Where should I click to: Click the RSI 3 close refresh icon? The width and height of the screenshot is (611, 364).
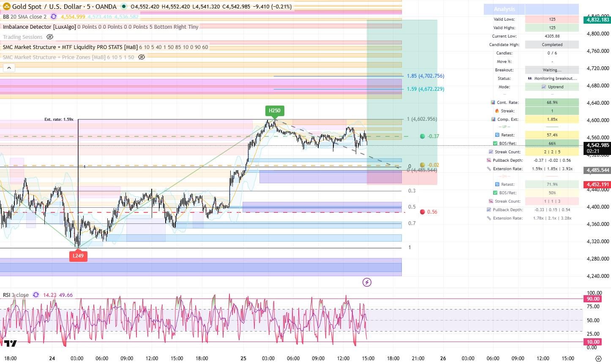click(35, 295)
